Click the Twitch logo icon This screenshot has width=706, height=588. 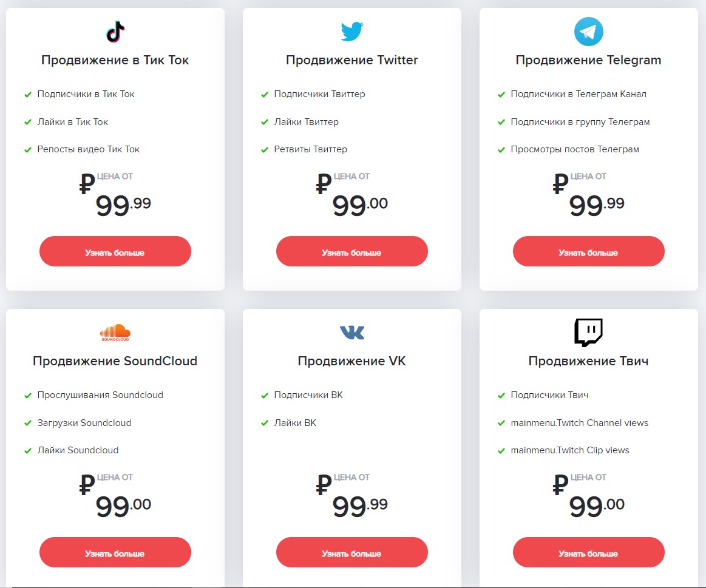click(588, 333)
